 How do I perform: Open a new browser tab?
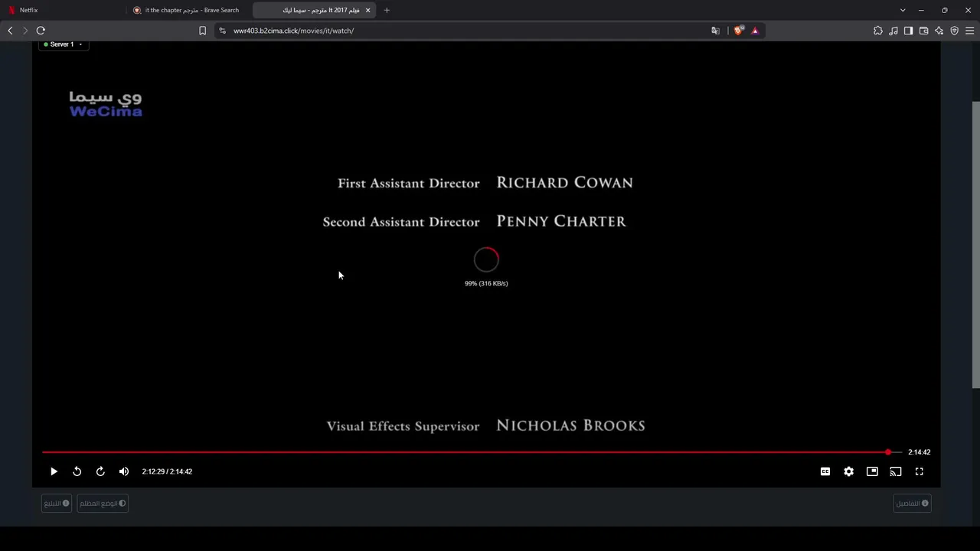pos(387,10)
